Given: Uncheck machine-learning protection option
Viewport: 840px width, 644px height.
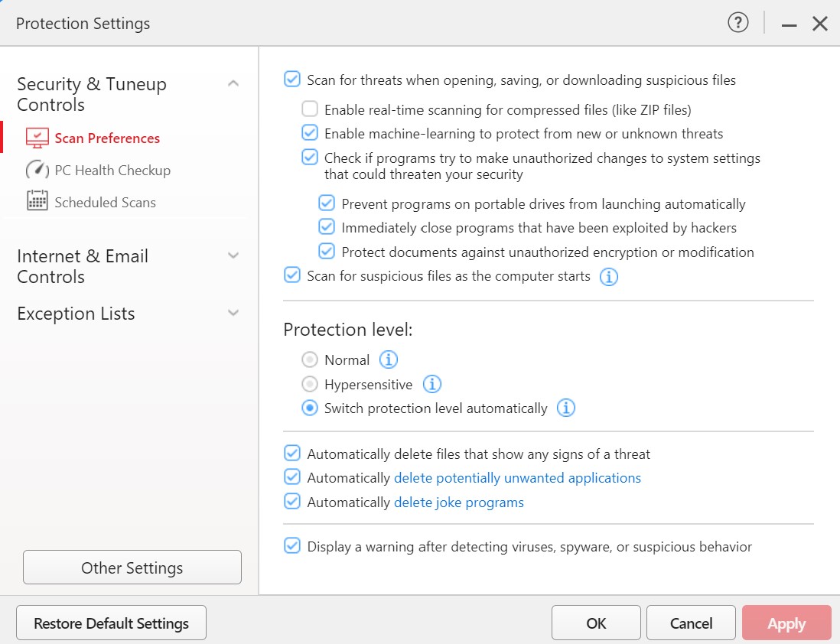Looking at the screenshot, I should point(310,133).
